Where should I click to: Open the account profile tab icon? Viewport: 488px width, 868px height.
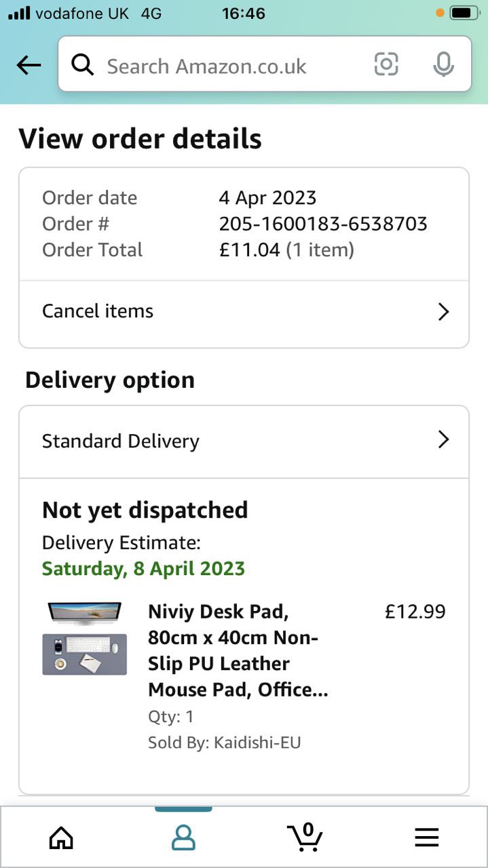(183, 838)
